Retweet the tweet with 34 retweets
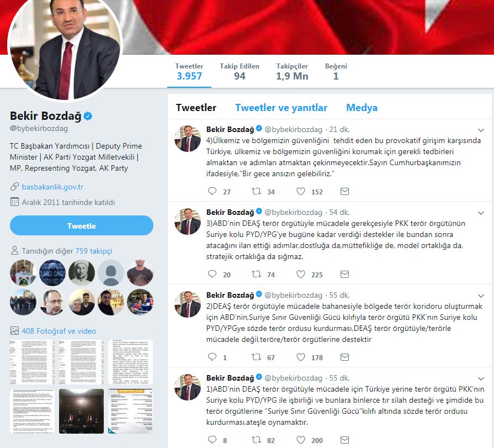 click(x=256, y=191)
